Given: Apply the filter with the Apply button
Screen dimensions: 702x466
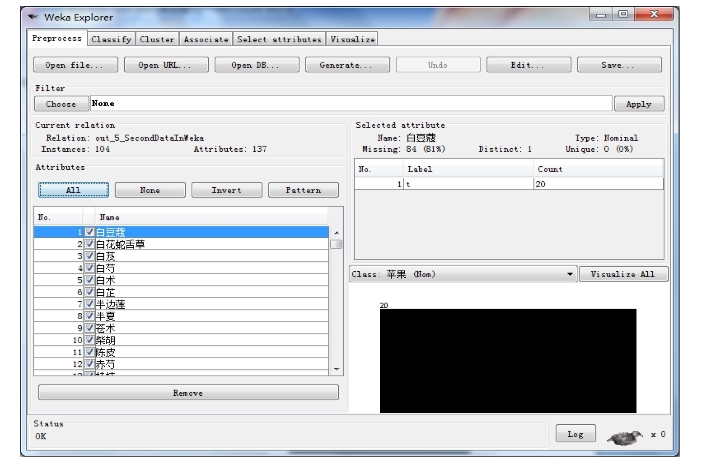Looking at the screenshot, I should [639, 104].
